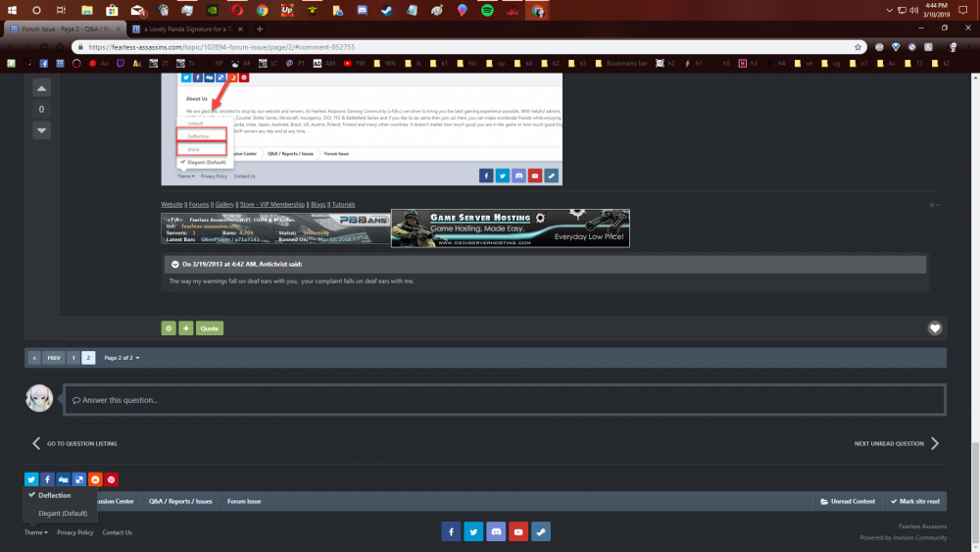The width and height of the screenshot is (980, 552).
Task: Upvote the answer with the up arrow
Action: pyautogui.click(x=41, y=89)
